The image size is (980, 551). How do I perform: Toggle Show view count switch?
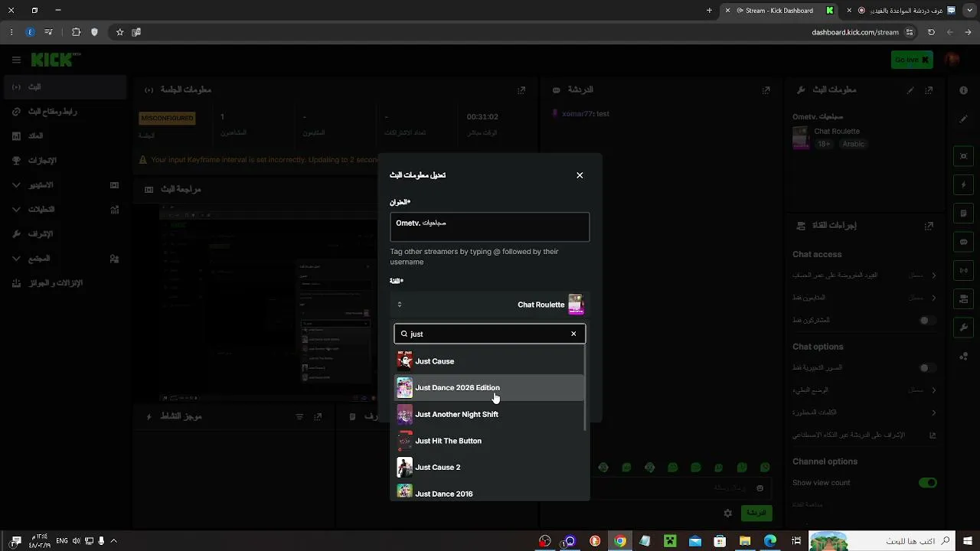(x=927, y=483)
